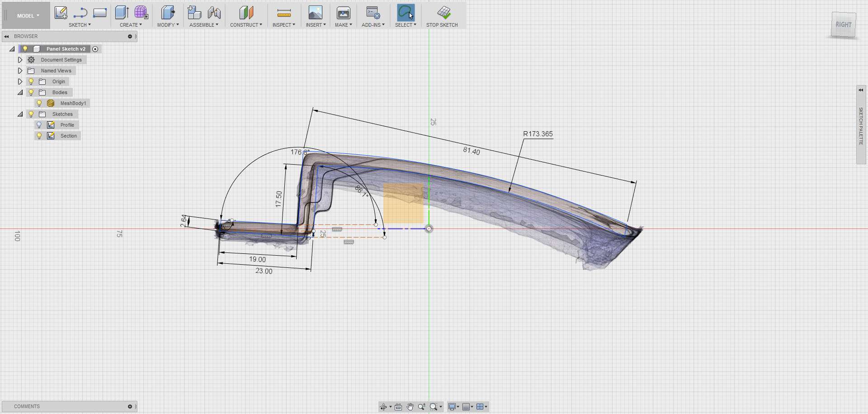The height and width of the screenshot is (414, 868).
Task: Open the MODEL workspace dropdown
Action: point(28,16)
